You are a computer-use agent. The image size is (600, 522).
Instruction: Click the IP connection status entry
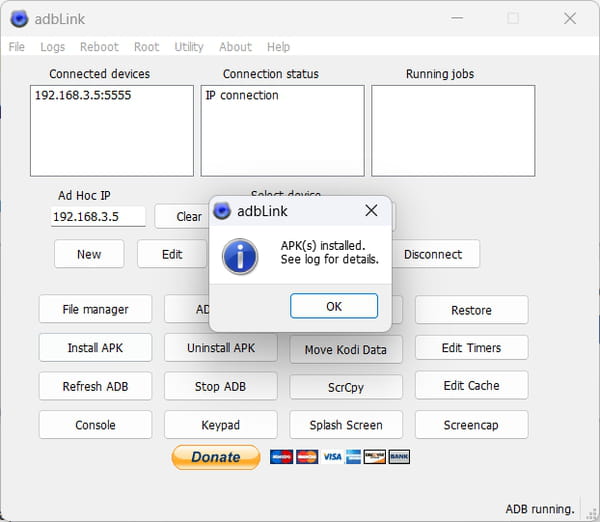click(x=242, y=95)
